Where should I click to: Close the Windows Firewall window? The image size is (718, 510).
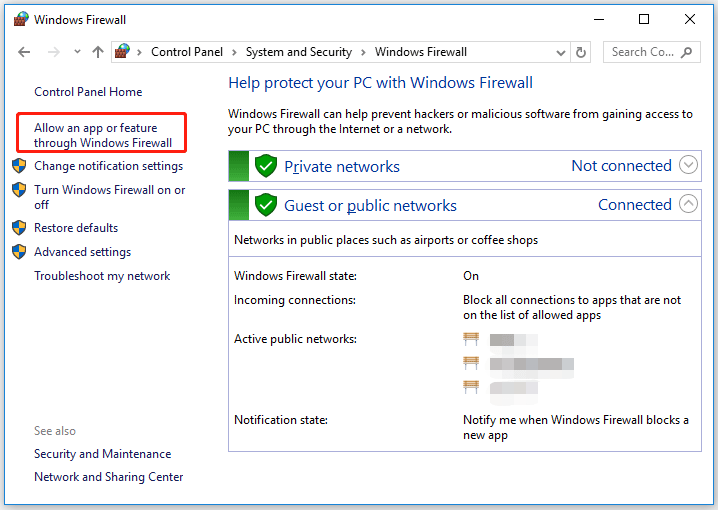tap(690, 19)
